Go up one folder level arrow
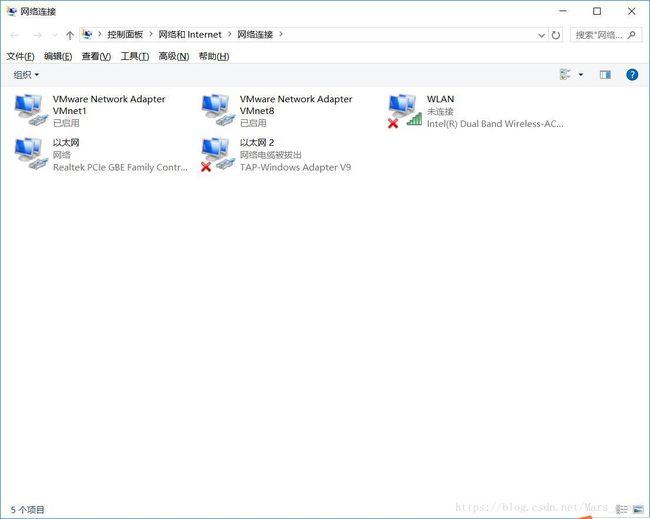The height and width of the screenshot is (519, 650). point(70,35)
